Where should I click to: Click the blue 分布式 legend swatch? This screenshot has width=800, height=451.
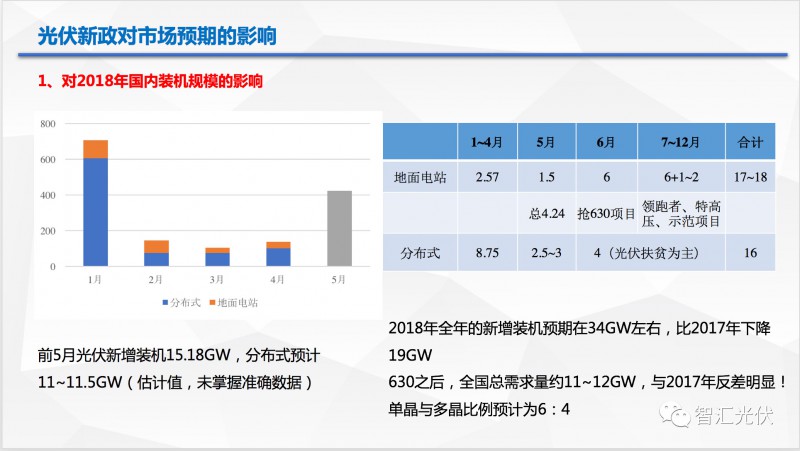(164, 301)
